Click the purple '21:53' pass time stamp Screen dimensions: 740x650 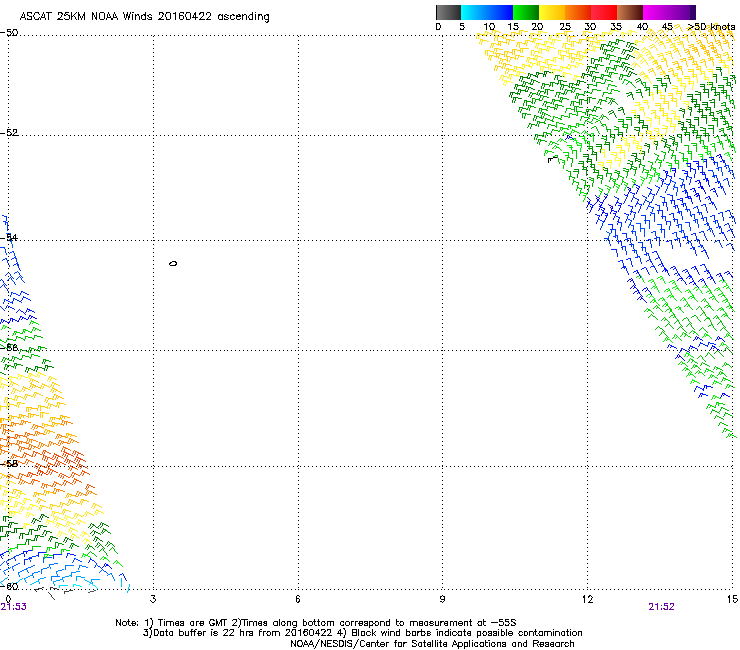click(14, 607)
